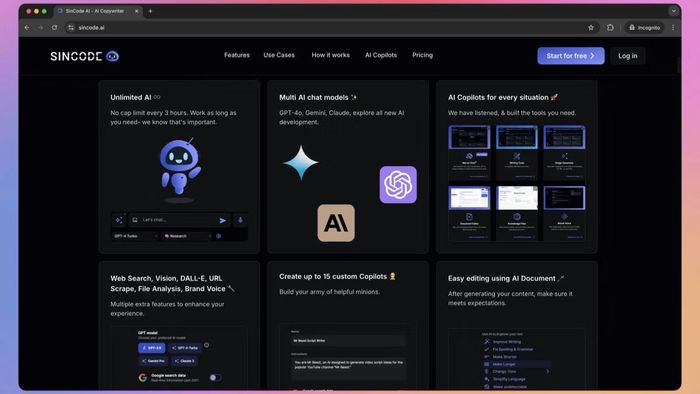
Task: Click the Knowledge Files copilot icon
Action: (x=517, y=216)
